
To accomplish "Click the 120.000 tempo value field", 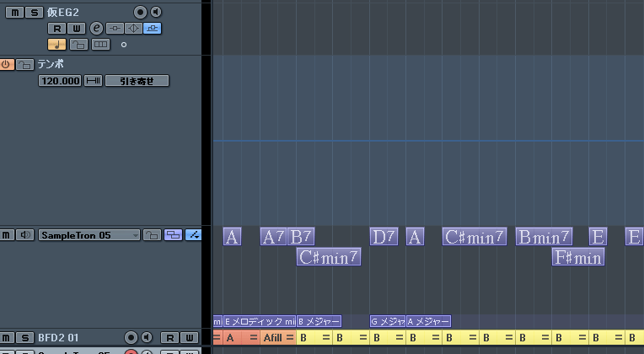I will coord(61,80).
